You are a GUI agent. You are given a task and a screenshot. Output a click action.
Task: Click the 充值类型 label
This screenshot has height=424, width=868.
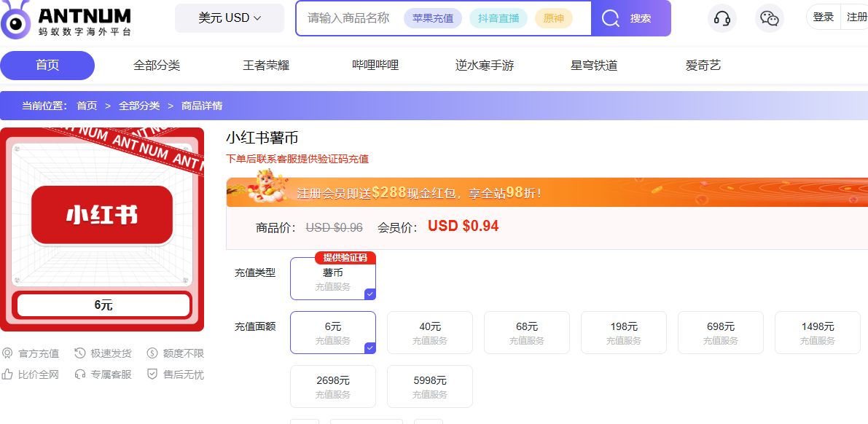click(255, 272)
